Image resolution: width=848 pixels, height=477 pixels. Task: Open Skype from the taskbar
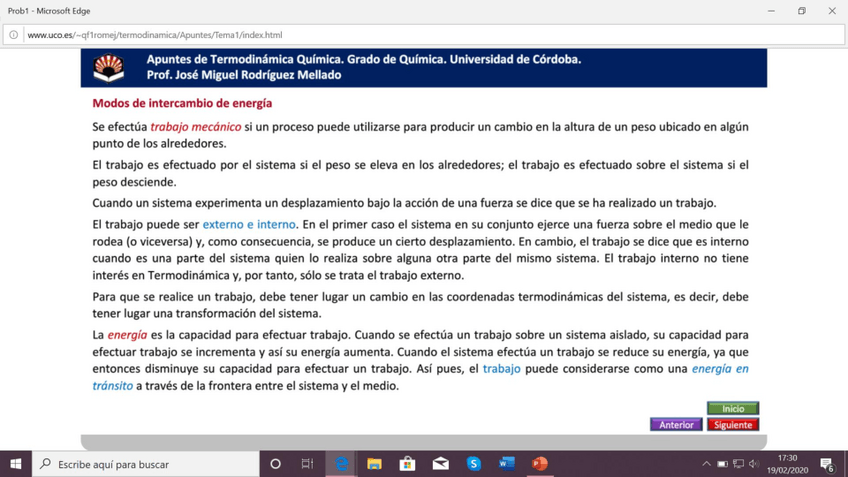point(474,464)
